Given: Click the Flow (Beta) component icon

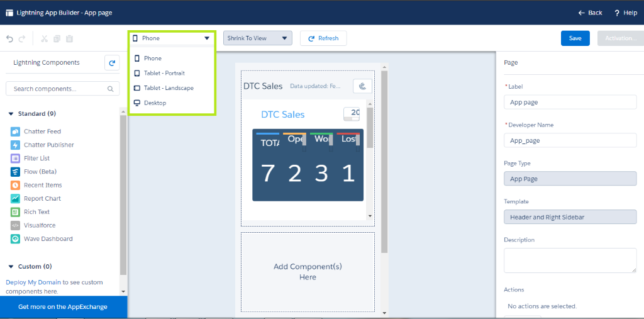Looking at the screenshot, I should pos(15,172).
